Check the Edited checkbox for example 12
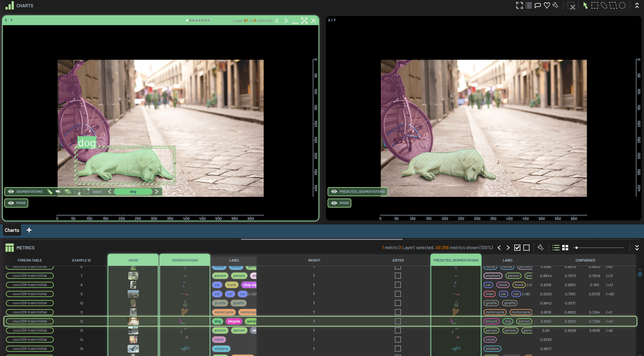This screenshot has width=644, height=356. [x=398, y=321]
